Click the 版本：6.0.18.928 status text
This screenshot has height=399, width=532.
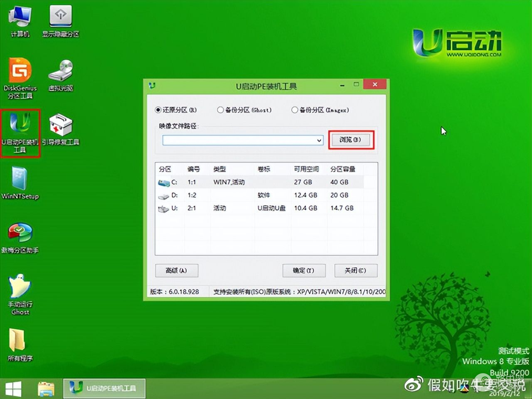click(x=175, y=292)
